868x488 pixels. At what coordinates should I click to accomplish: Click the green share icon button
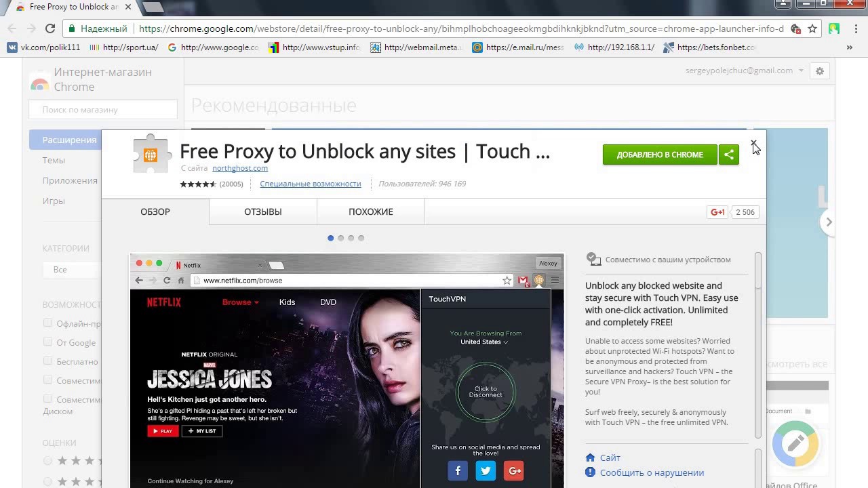tap(729, 155)
